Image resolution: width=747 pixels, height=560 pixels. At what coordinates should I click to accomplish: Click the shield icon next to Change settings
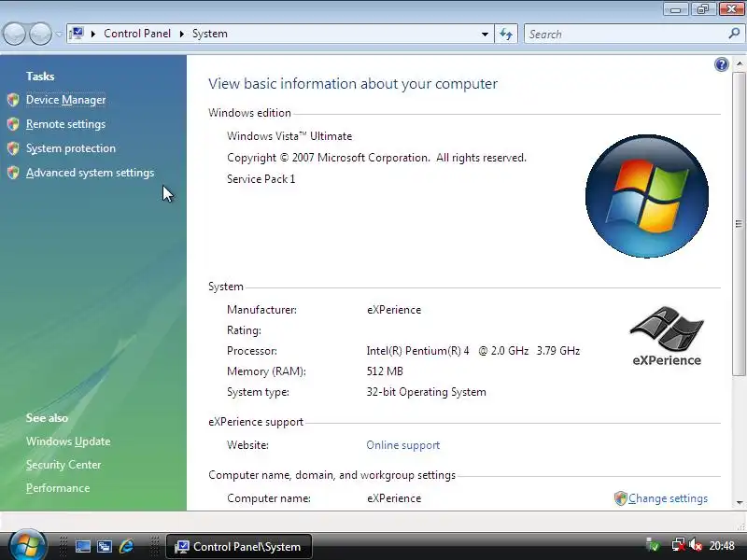(620, 498)
